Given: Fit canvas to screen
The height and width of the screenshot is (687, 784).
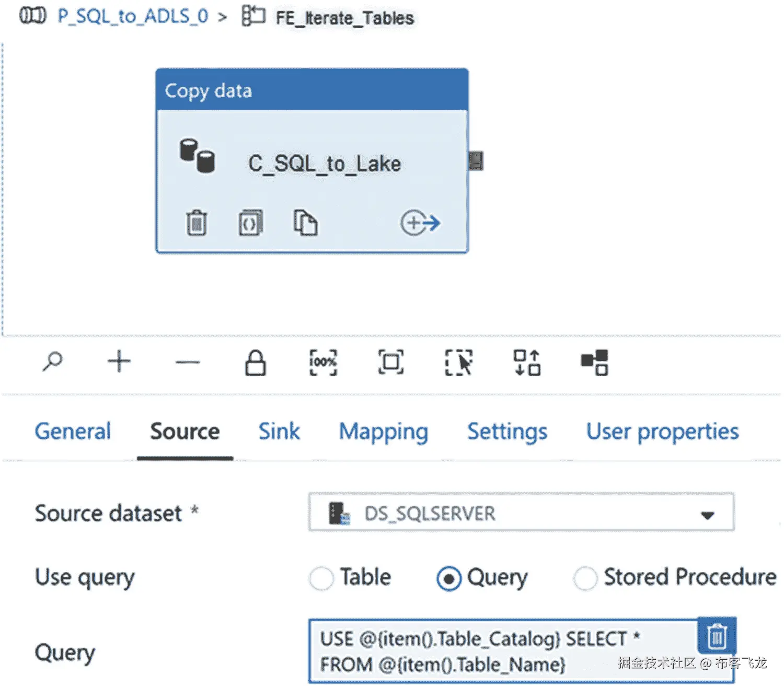Looking at the screenshot, I should (391, 362).
